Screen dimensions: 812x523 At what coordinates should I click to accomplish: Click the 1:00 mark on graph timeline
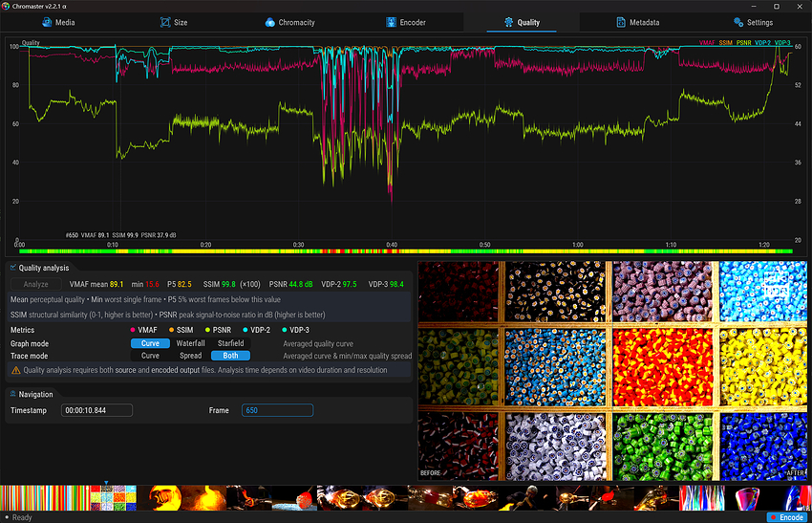[x=577, y=245]
